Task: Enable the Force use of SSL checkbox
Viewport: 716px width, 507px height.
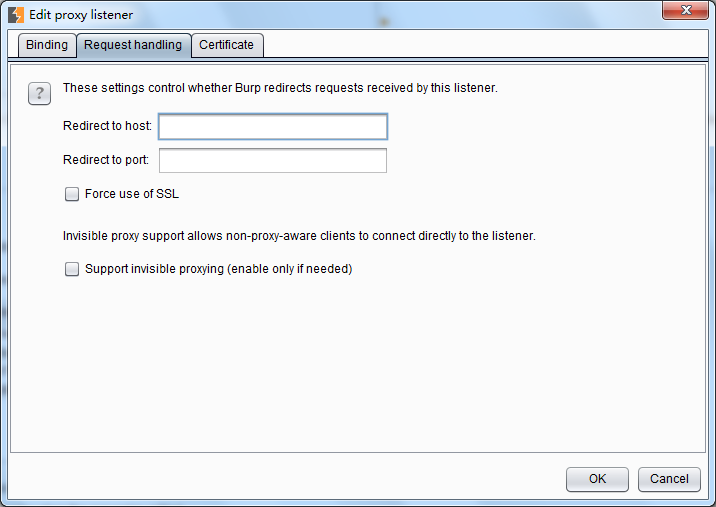Action: pyautogui.click(x=72, y=195)
